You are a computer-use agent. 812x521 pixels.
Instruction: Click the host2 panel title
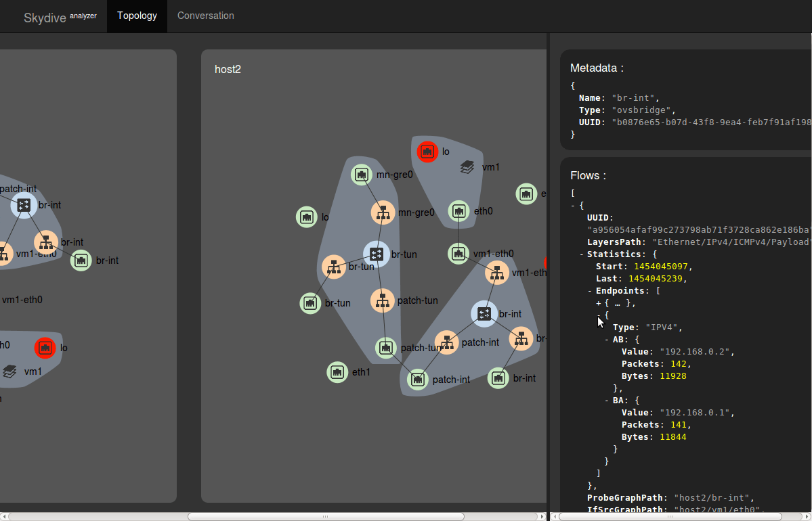pyautogui.click(x=228, y=69)
